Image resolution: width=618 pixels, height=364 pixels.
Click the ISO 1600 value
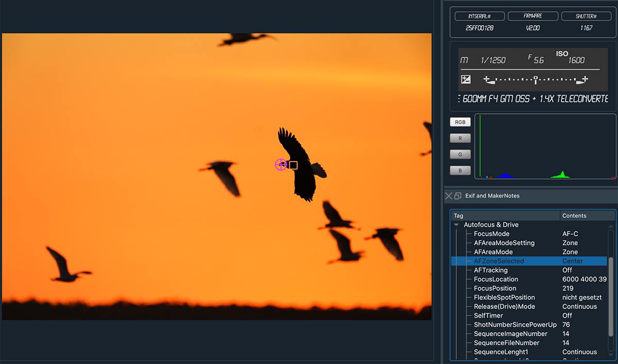pyautogui.click(x=576, y=60)
